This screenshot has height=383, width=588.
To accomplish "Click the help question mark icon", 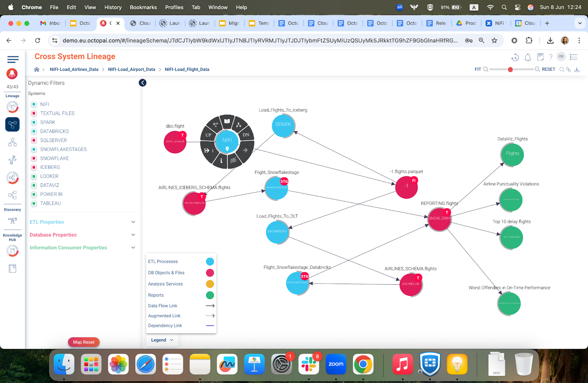I will pyautogui.click(x=550, y=57).
